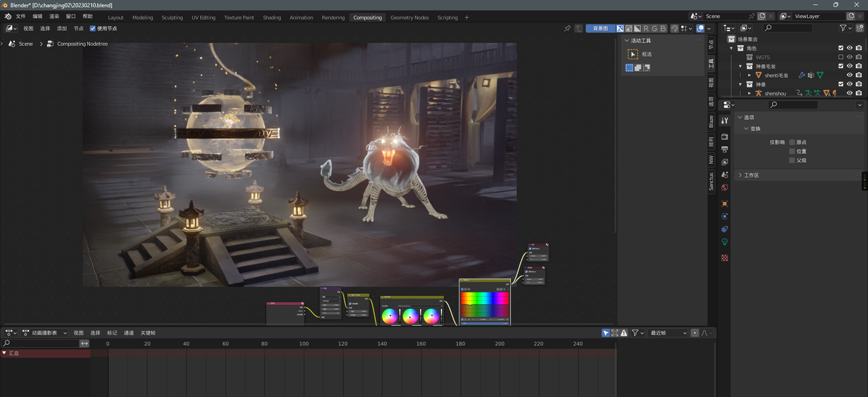Open the Object properties tab (orange square)
Screen dimensions: 868x397
pos(724,204)
